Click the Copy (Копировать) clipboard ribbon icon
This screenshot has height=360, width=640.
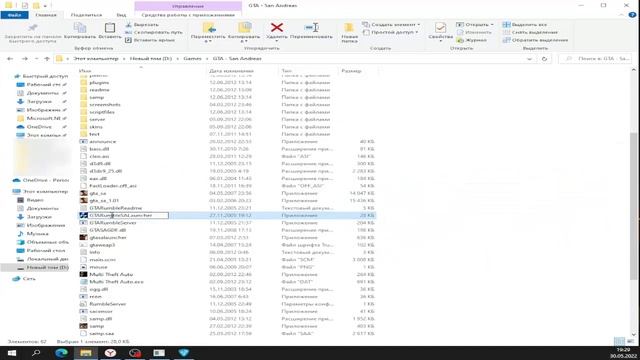80,28
